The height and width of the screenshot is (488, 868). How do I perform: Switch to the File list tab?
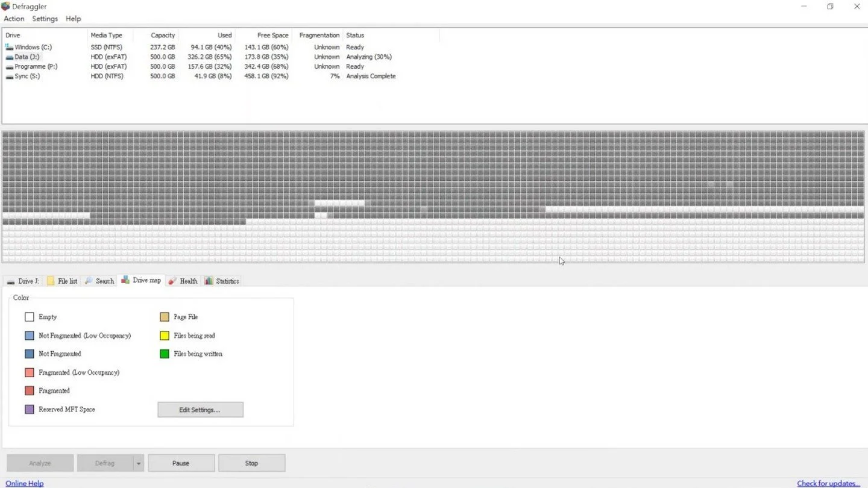tap(62, 281)
